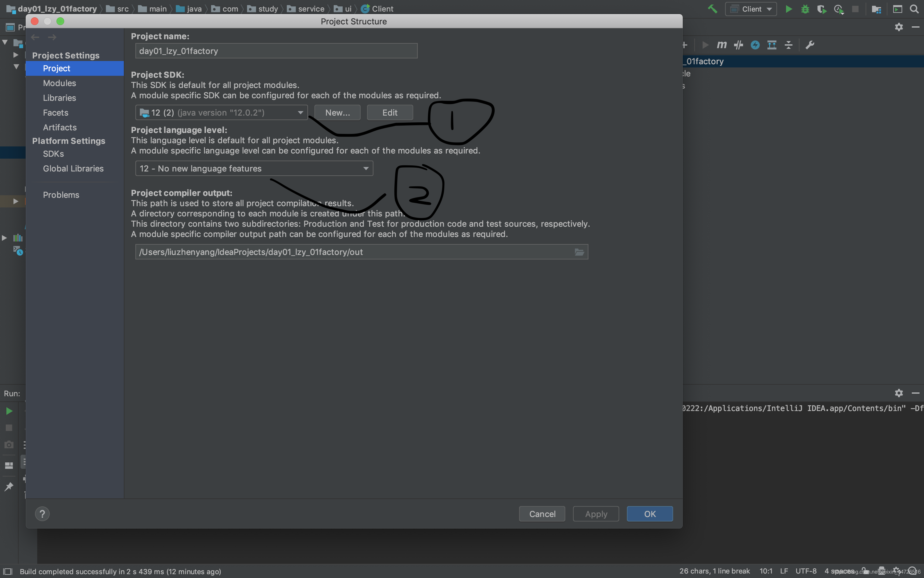Toggle Gradle offline mode lightning icon
924x578 pixels.
pyautogui.click(x=755, y=45)
